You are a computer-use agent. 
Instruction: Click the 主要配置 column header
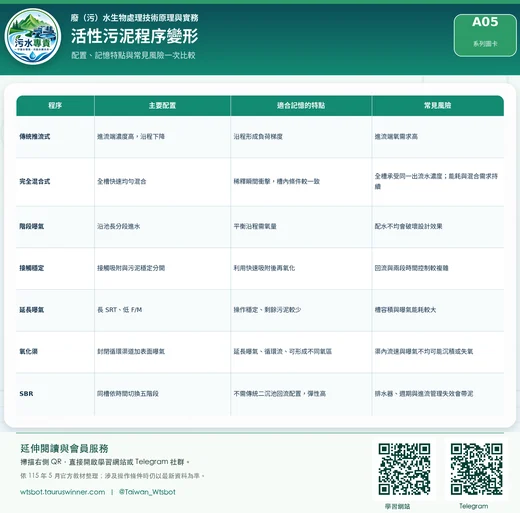coord(162,106)
